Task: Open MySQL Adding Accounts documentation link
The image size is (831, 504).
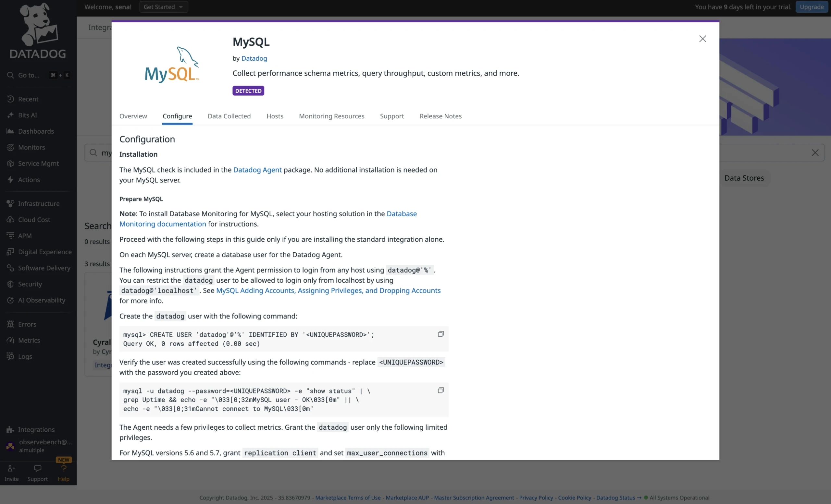Action: pyautogui.click(x=328, y=290)
